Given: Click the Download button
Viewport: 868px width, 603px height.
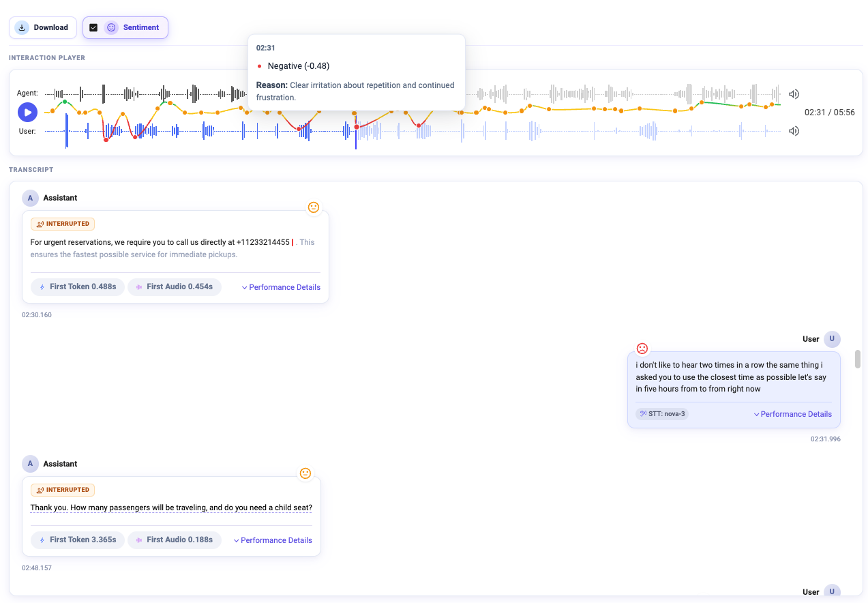Looking at the screenshot, I should 42,28.
